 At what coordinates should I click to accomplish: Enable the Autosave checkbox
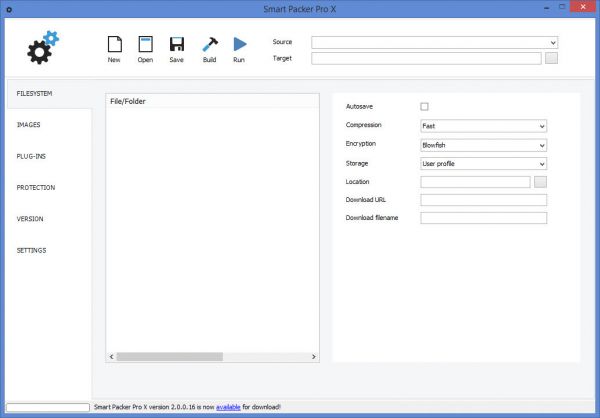point(424,106)
